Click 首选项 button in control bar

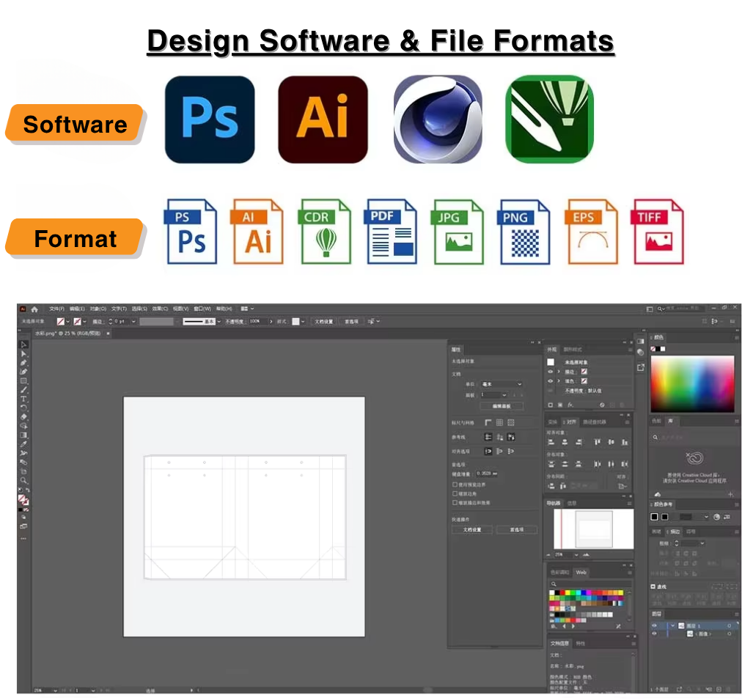click(x=351, y=322)
